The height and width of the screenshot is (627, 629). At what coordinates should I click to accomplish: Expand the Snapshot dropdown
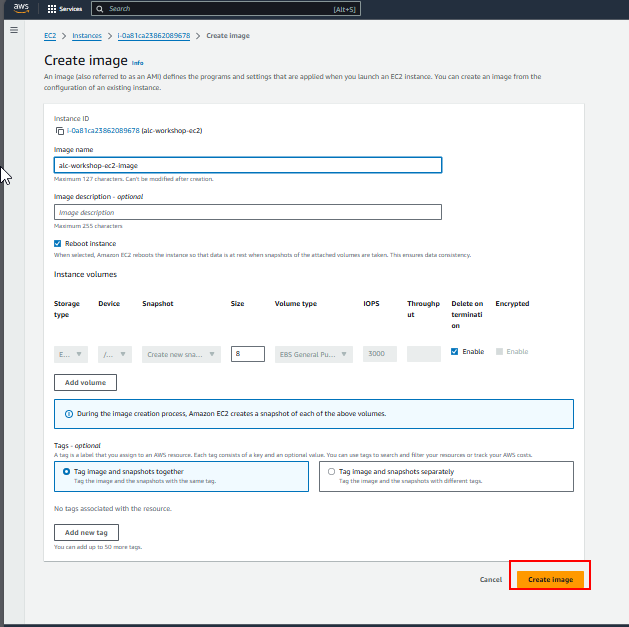point(180,354)
